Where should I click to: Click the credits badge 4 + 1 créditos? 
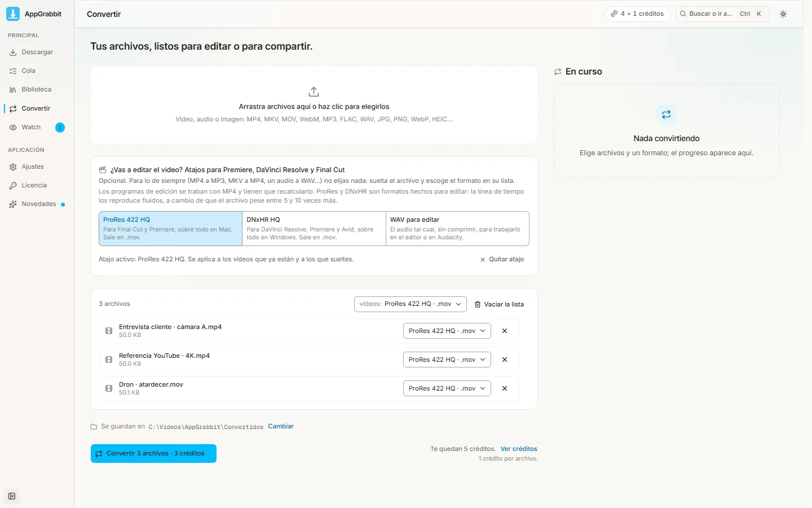point(637,14)
